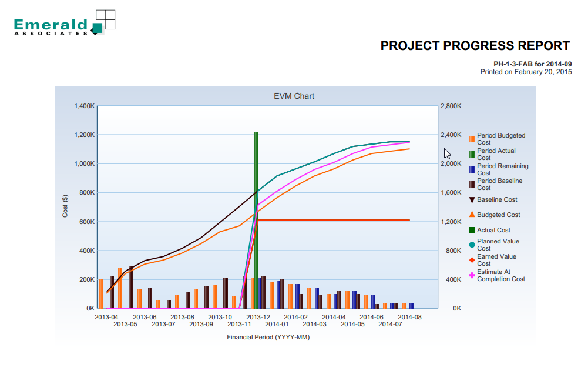Click the EVM Chart title
The image size is (588, 374).
point(294,96)
